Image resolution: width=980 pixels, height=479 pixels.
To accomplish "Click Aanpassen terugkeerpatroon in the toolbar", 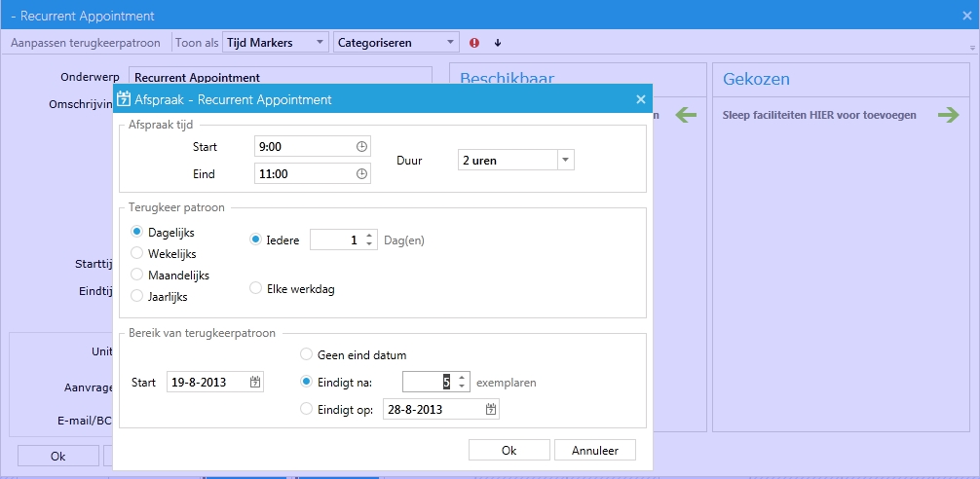I will pyautogui.click(x=85, y=43).
